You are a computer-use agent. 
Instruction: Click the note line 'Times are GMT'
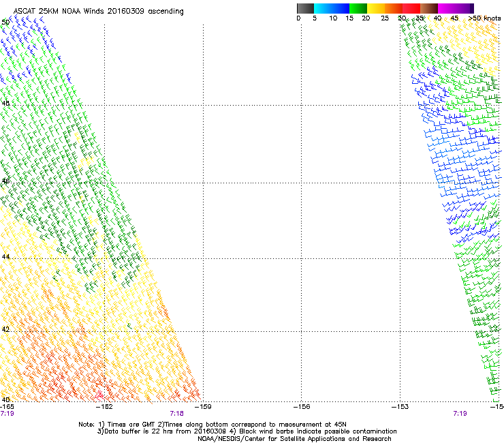[x=132, y=425]
